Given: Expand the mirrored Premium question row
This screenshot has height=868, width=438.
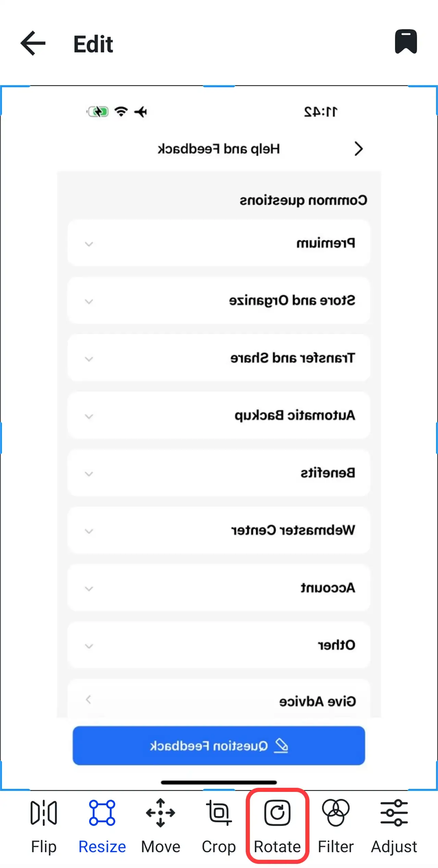Looking at the screenshot, I should pyautogui.click(x=89, y=244).
